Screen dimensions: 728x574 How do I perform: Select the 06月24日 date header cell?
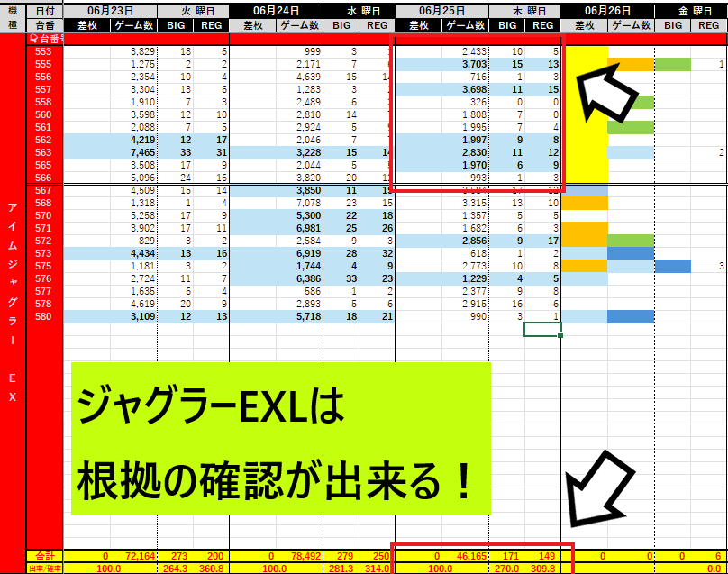(277, 11)
